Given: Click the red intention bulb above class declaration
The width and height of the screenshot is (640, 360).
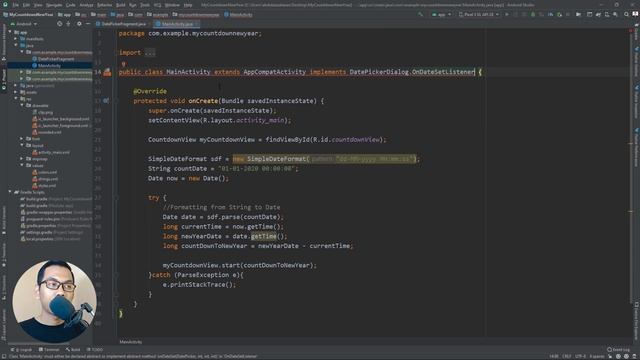Looking at the screenshot, I should pos(123,64).
